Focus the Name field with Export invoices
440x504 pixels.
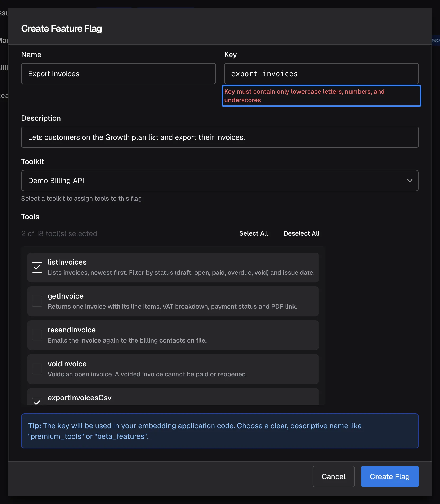[x=118, y=74]
